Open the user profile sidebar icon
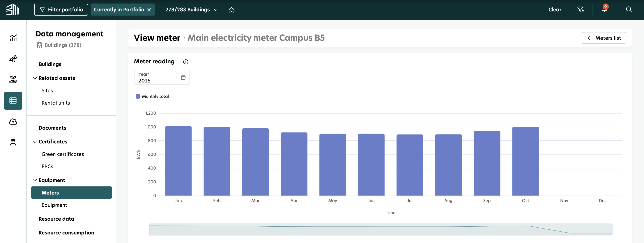The height and width of the screenshot is (243, 644). (x=13, y=142)
